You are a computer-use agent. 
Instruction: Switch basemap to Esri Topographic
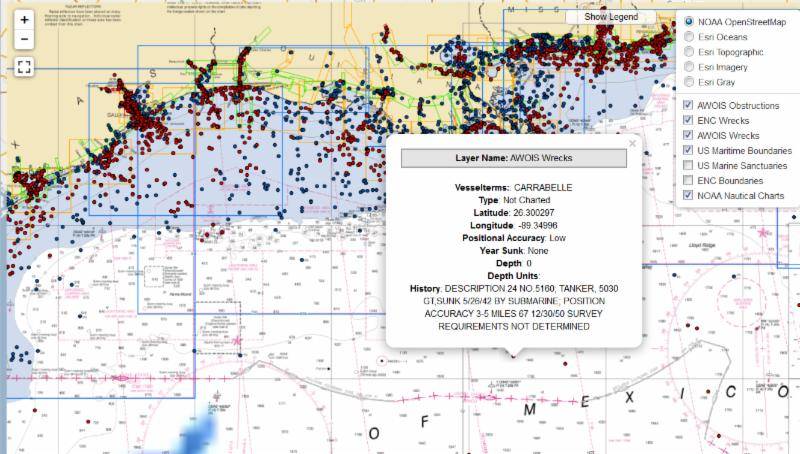coord(689,52)
